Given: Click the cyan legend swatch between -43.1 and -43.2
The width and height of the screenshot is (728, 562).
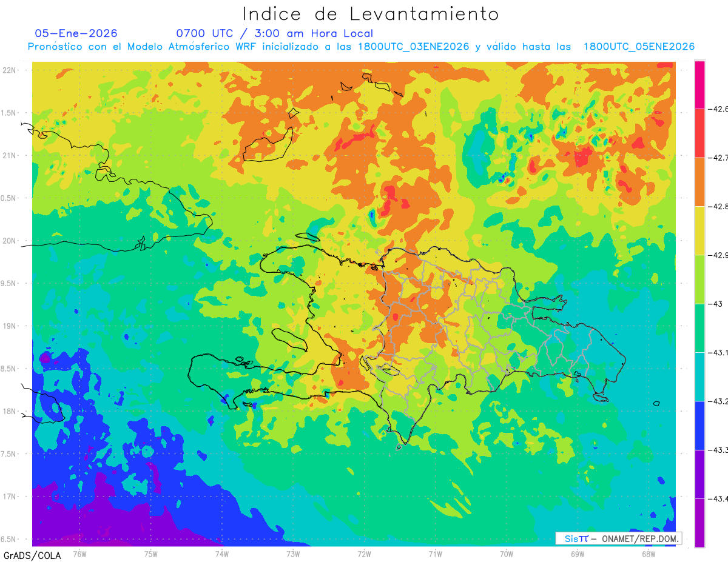Looking at the screenshot, I should click(x=699, y=377).
